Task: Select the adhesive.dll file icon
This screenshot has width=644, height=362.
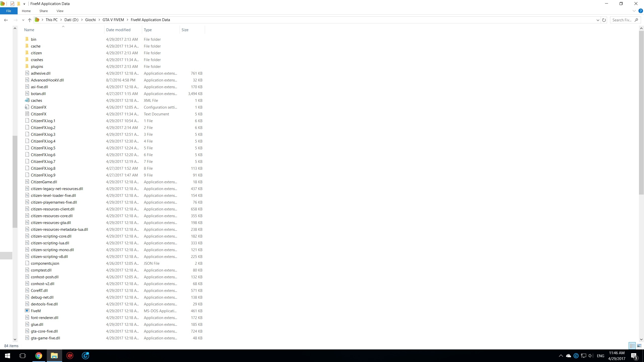Action: [27, 73]
